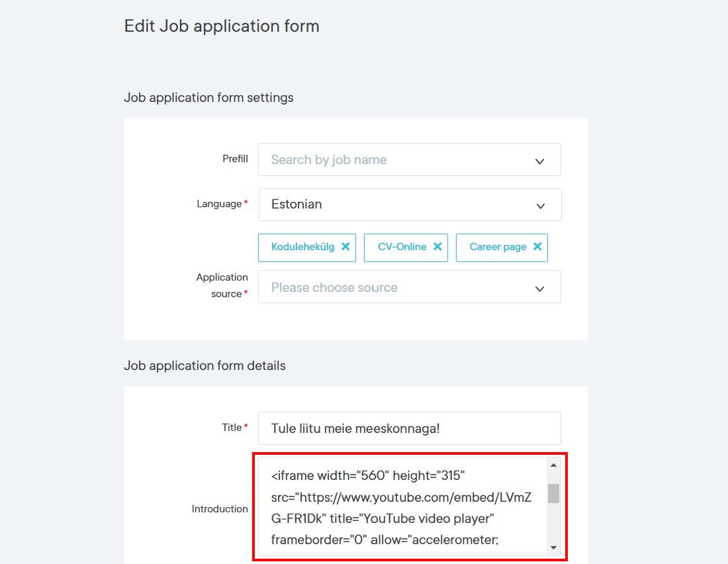728x564 pixels.
Task: Open the 'Search by job name' Prefill dropdown
Action: point(397,160)
